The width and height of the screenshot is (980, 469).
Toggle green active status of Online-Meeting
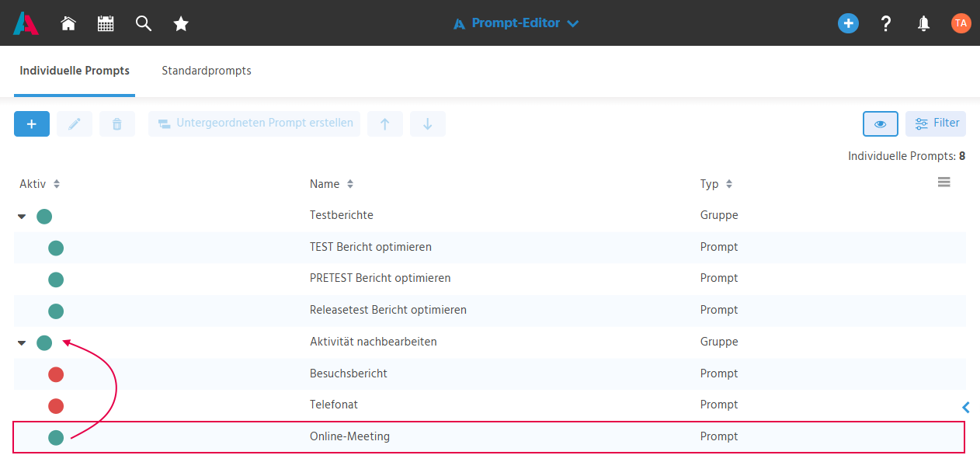(56, 438)
